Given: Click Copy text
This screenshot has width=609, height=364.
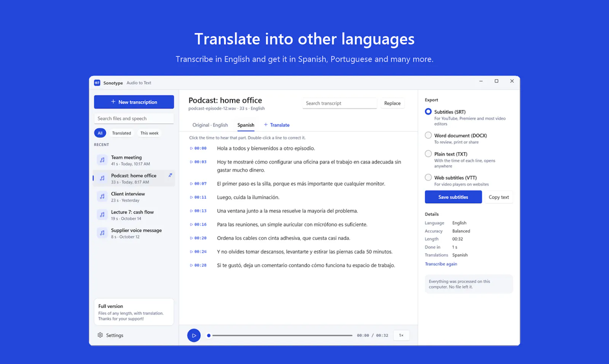Looking at the screenshot, I should coord(499,197).
